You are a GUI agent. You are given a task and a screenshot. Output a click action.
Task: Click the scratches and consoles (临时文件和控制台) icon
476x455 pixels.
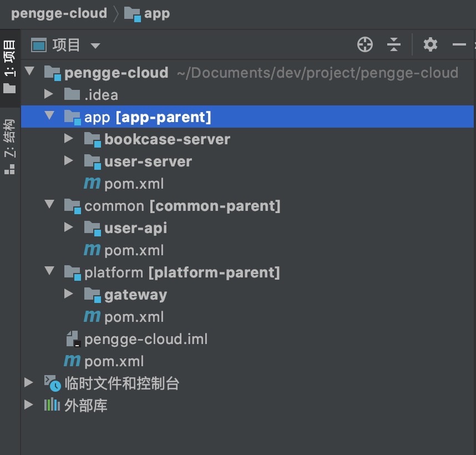52,383
